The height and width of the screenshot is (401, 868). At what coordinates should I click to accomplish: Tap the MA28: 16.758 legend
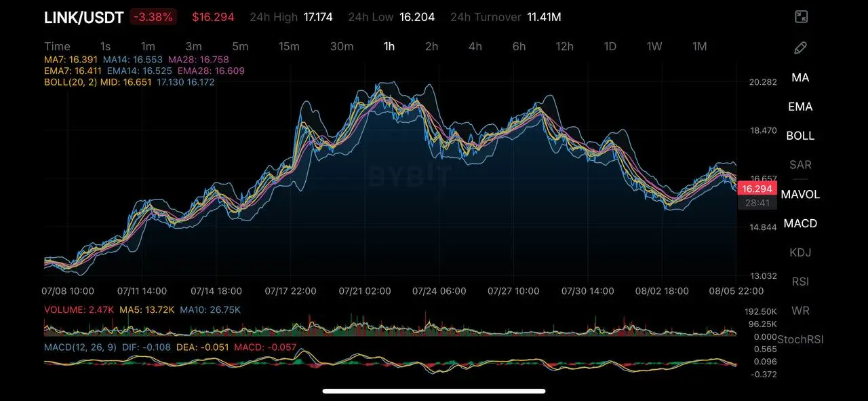(x=198, y=60)
